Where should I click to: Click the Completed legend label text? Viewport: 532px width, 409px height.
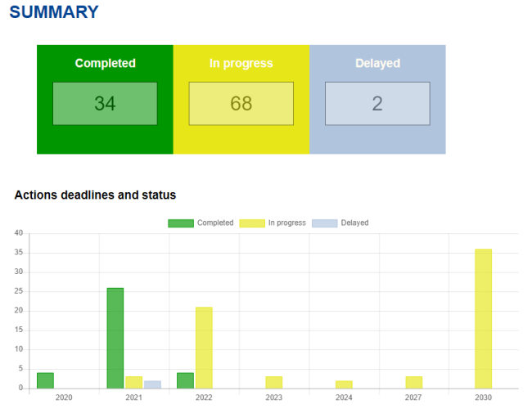pyautogui.click(x=215, y=222)
